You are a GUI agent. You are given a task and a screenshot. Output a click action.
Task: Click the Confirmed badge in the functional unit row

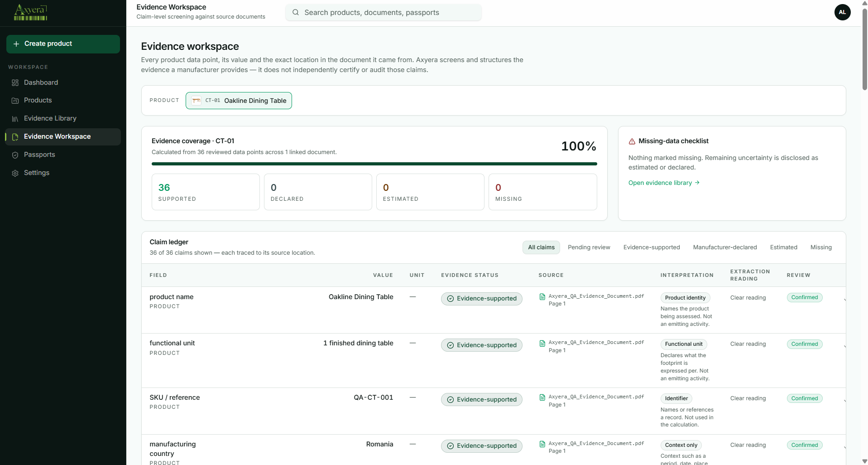coord(805,344)
